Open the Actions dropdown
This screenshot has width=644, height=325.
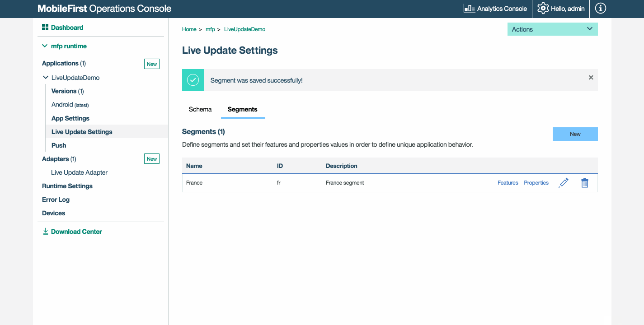pos(552,29)
